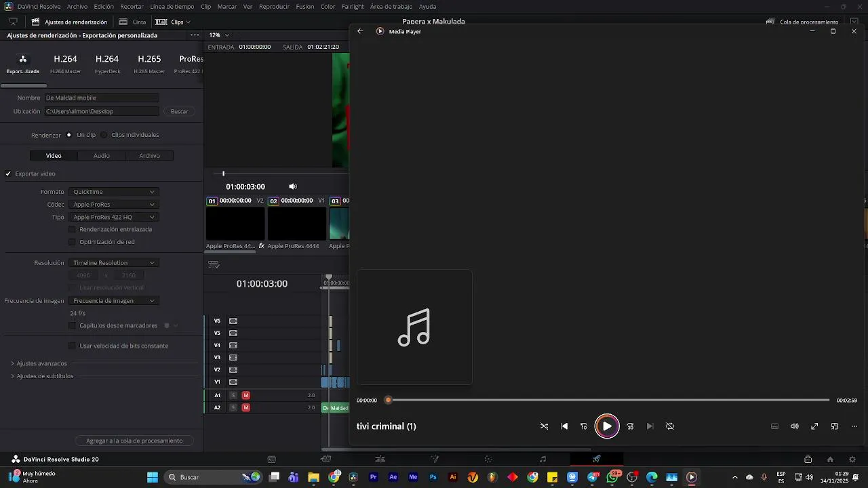Toggle V4 track video enable icon
The image size is (868, 488).
point(233,345)
